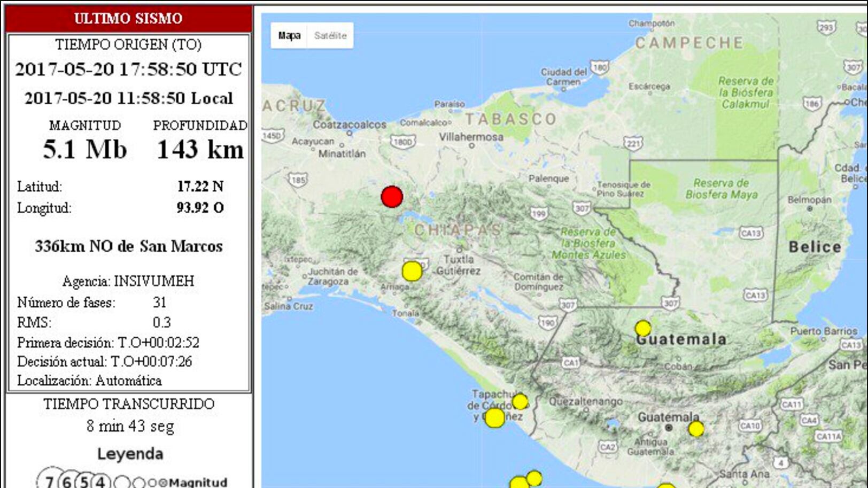
Task: Select yellow marker east of Guatemala city
Action: 696,429
